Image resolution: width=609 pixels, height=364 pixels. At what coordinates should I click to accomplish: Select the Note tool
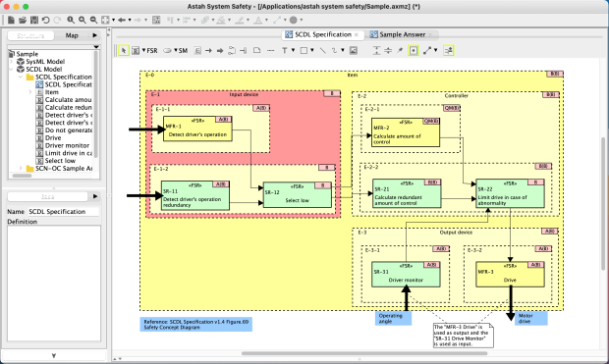(x=256, y=50)
